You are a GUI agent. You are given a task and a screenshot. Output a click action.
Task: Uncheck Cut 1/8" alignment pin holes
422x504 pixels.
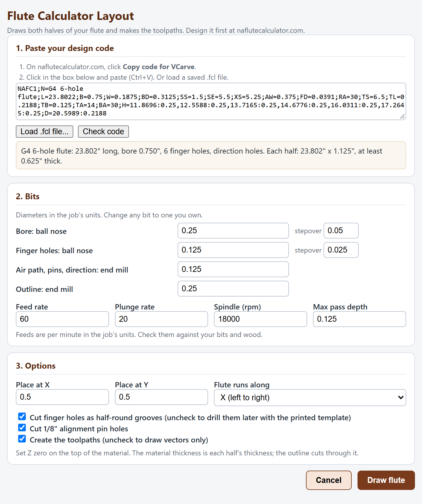22,428
